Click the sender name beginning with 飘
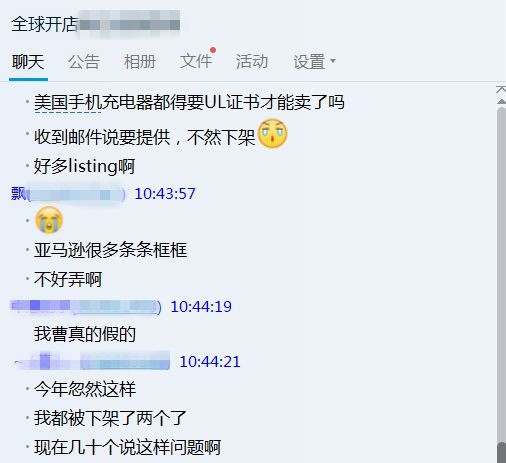Image resolution: width=506 pixels, height=463 pixels. (x=68, y=194)
